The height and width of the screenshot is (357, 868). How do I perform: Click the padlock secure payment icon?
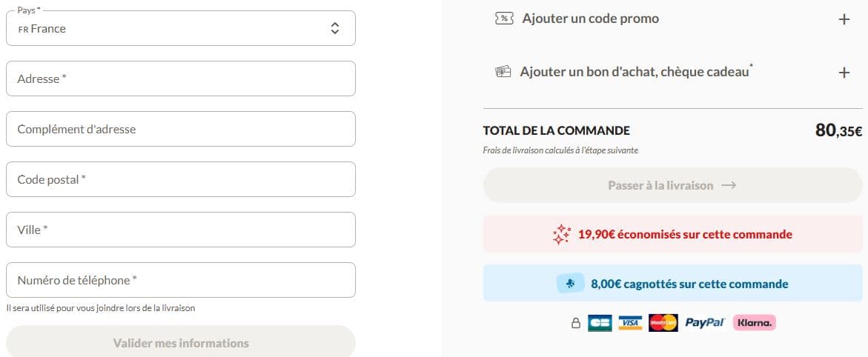576,323
